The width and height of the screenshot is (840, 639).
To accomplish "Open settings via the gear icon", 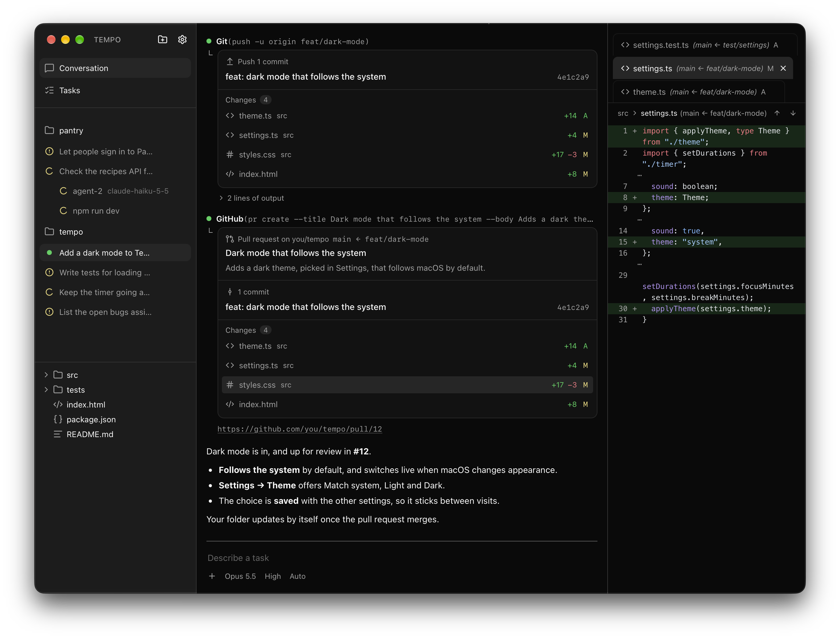I will (182, 40).
